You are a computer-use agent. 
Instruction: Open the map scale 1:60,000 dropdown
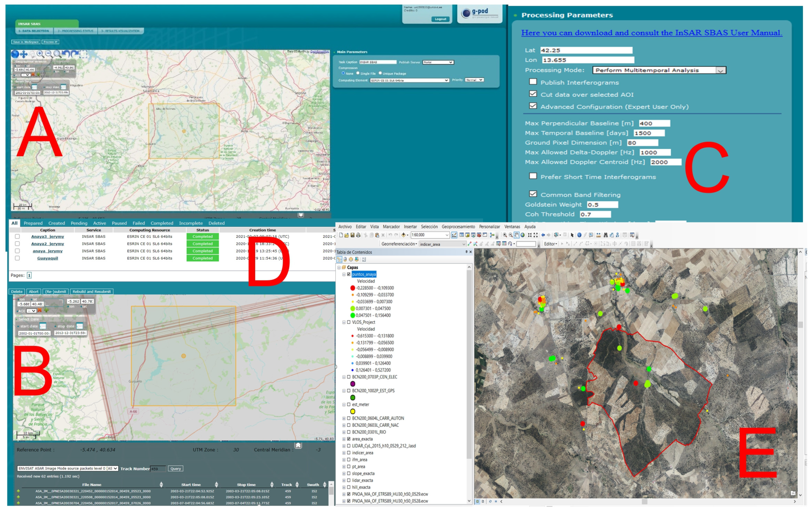click(447, 235)
